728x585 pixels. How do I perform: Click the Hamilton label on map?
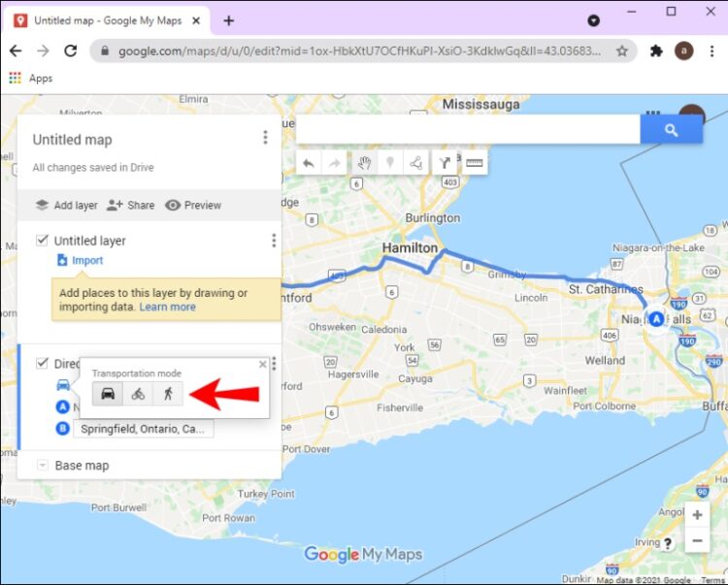(410, 248)
